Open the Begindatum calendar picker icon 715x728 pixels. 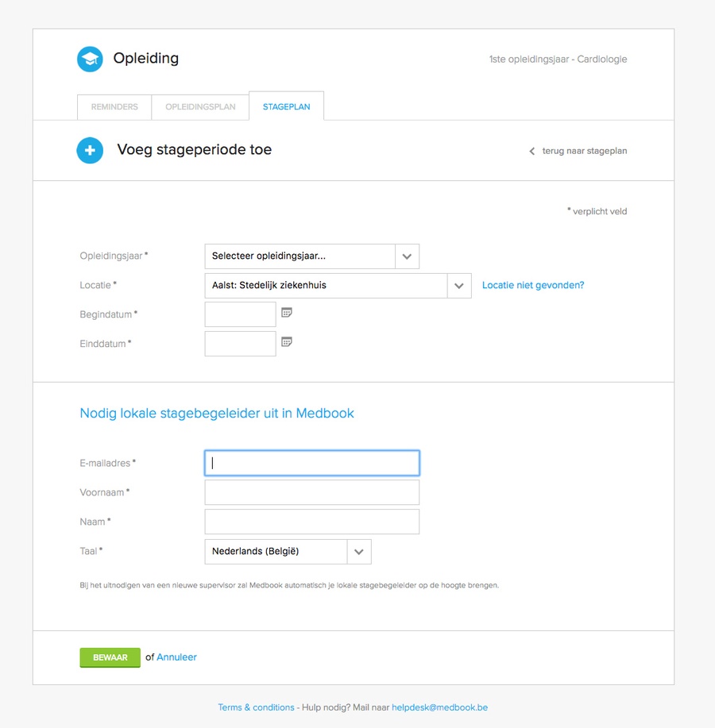(x=287, y=313)
